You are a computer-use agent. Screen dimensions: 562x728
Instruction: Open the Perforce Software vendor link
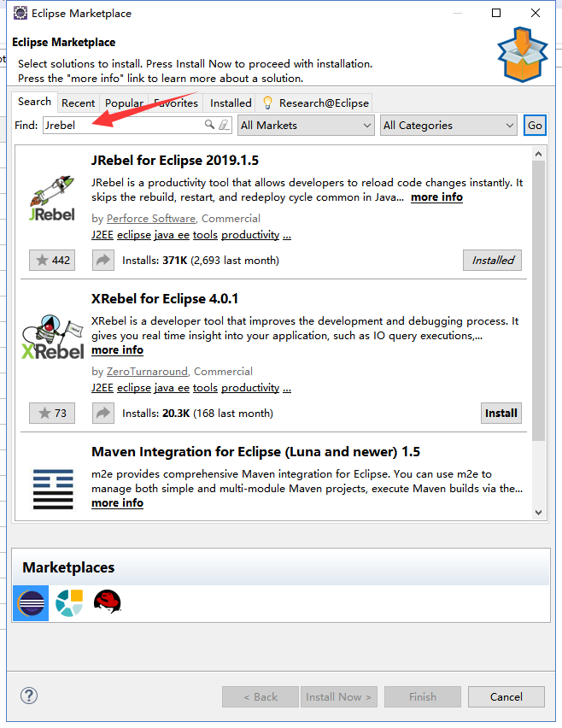pyautogui.click(x=151, y=219)
